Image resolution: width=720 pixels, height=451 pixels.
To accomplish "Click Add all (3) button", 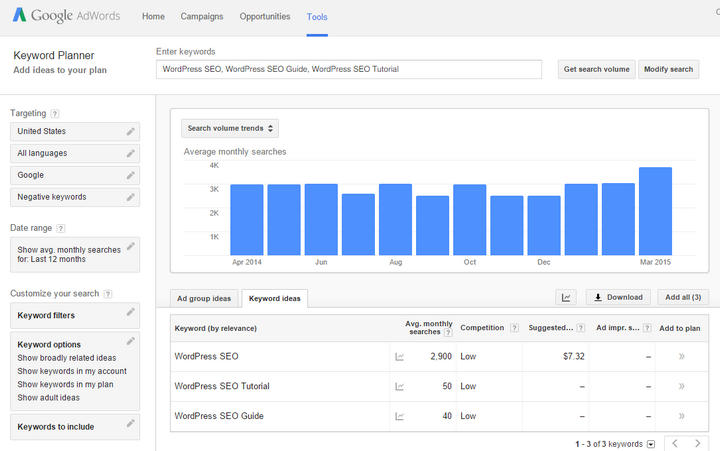I will coord(683,297).
